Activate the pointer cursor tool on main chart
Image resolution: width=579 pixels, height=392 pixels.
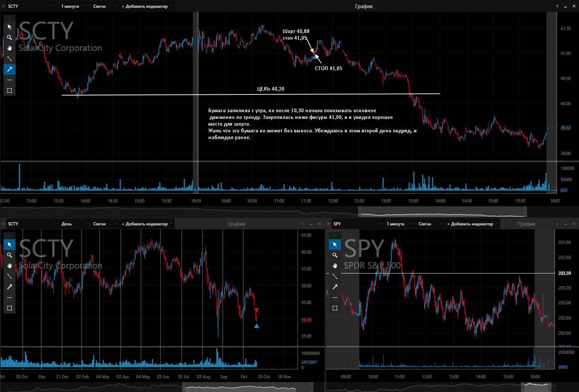coord(10,27)
